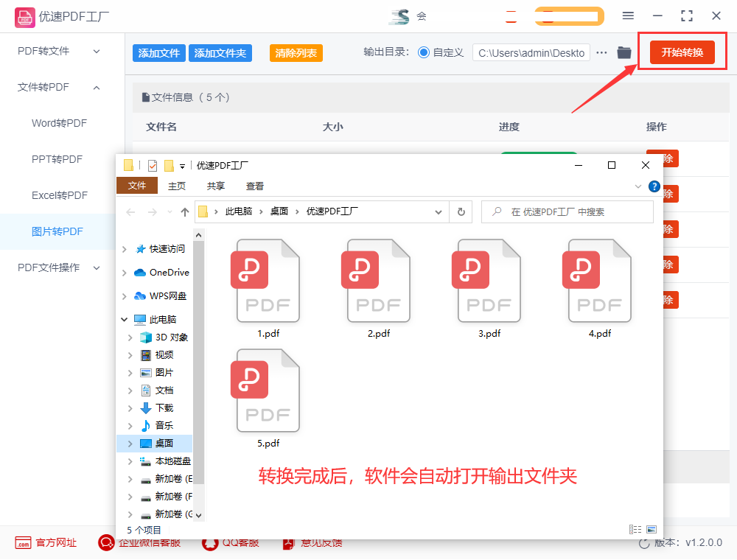Image resolution: width=737 pixels, height=560 pixels.
Task: Expand 桌面 tree node arrow
Action: 130,444
